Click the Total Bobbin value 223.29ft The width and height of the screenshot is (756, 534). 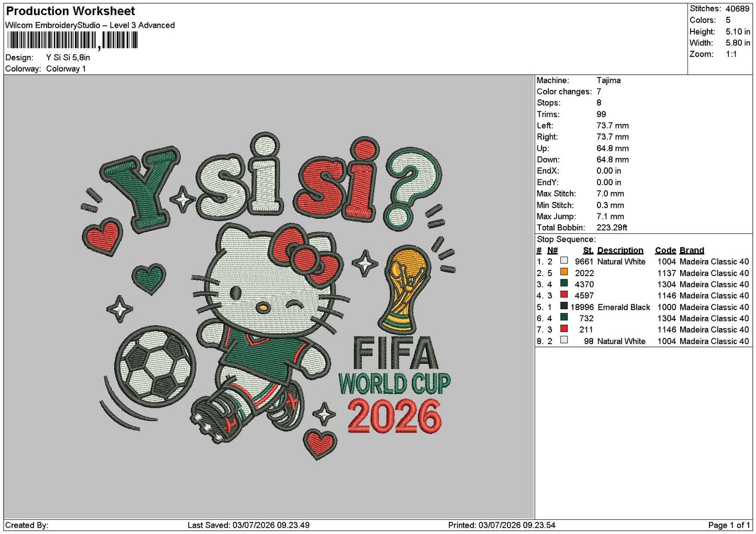612,228
